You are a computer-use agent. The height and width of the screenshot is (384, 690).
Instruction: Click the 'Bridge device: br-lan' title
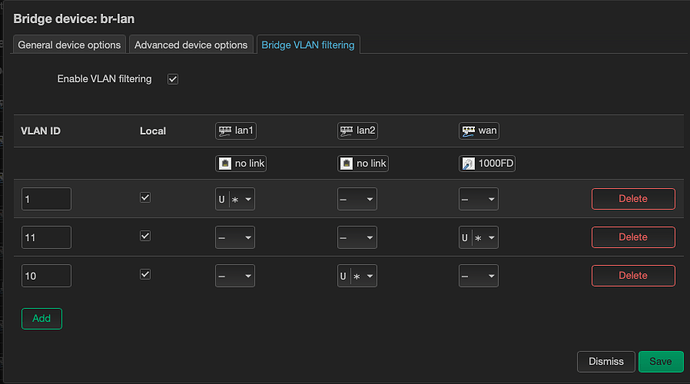tap(74, 19)
